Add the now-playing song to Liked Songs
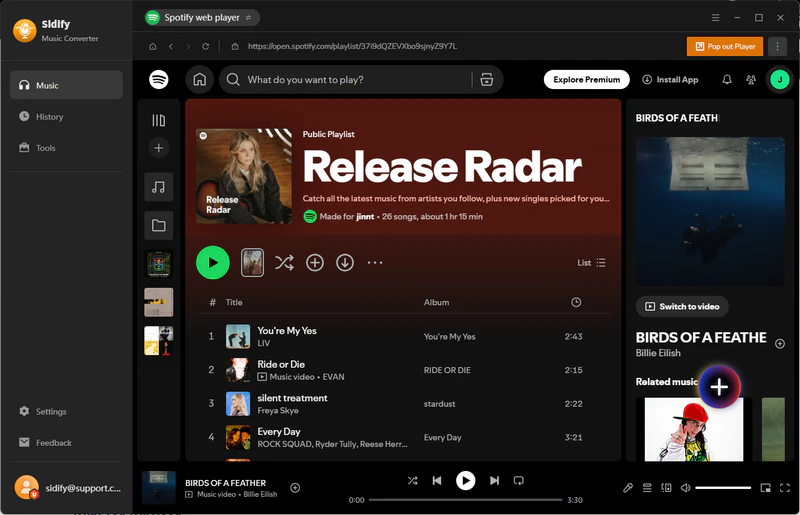The image size is (800, 515). [295, 487]
